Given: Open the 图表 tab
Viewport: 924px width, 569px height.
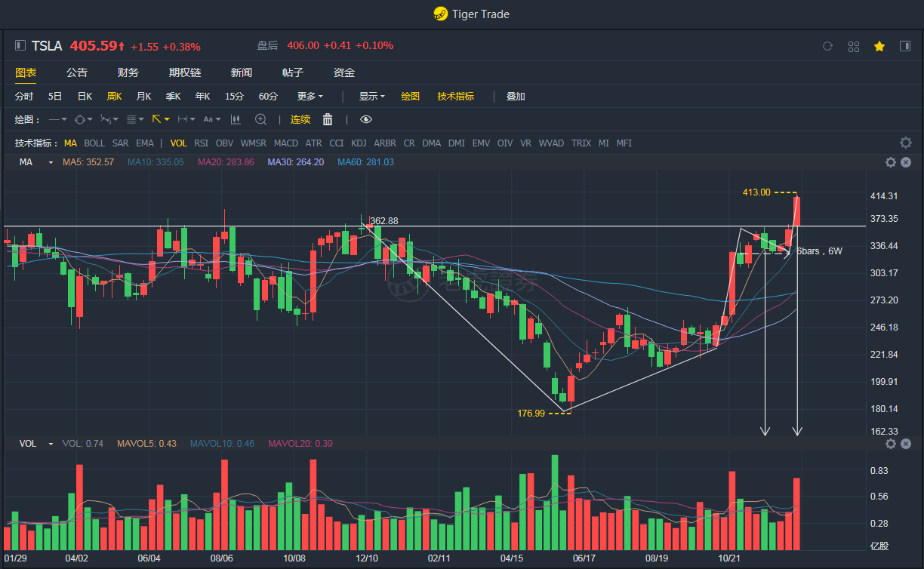Looking at the screenshot, I should [26, 72].
